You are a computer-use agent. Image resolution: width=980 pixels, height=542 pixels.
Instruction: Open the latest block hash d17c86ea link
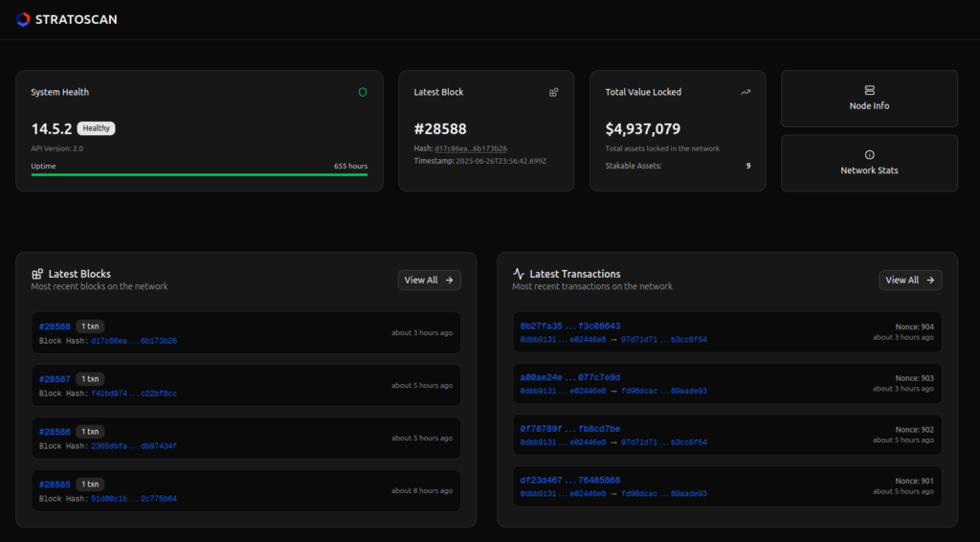pyautogui.click(x=470, y=148)
